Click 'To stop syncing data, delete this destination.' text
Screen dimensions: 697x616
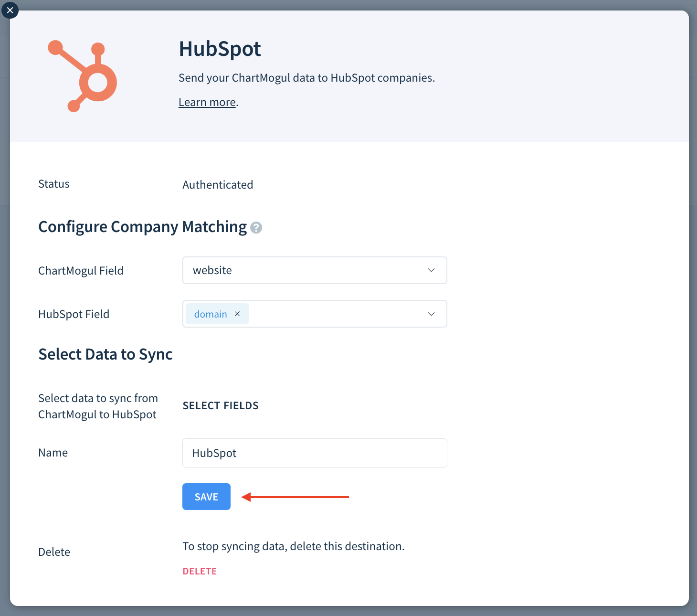point(294,546)
